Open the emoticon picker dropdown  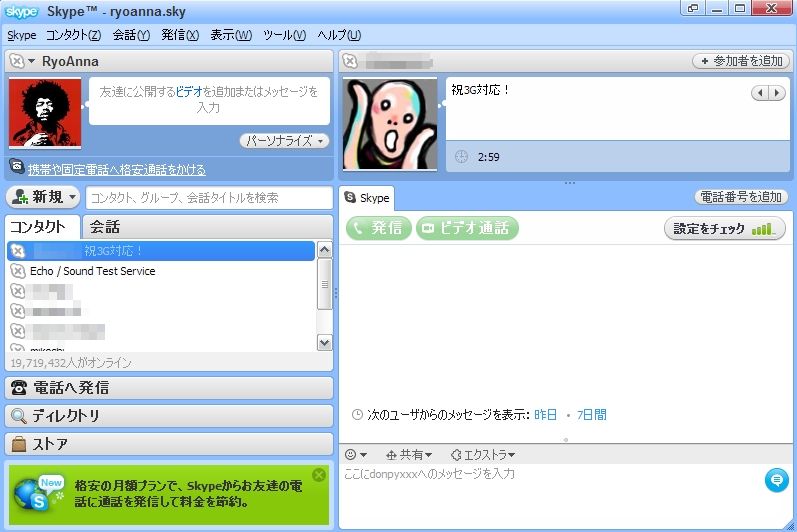point(355,455)
